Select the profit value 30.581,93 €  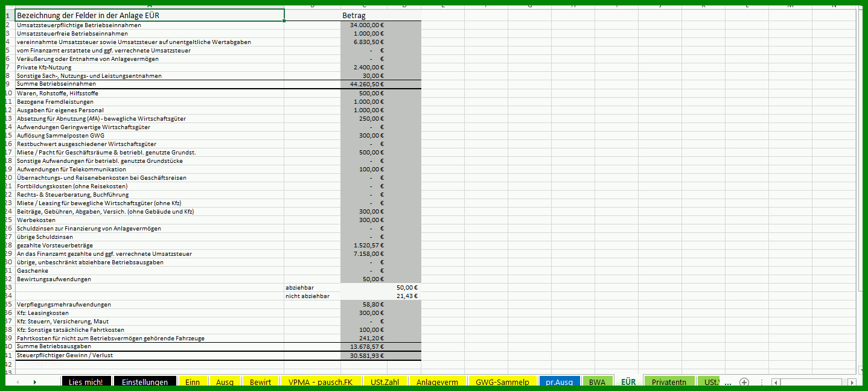[x=367, y=356]
